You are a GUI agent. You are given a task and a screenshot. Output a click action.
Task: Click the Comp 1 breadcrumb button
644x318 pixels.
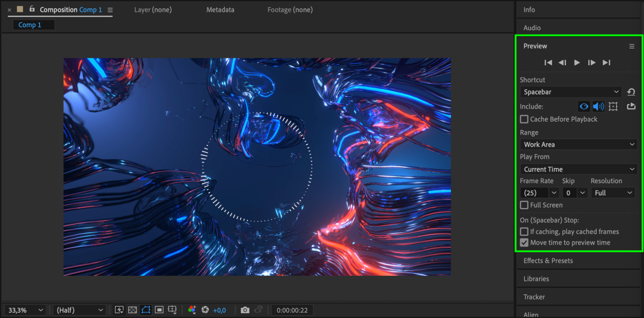(30, 25)
